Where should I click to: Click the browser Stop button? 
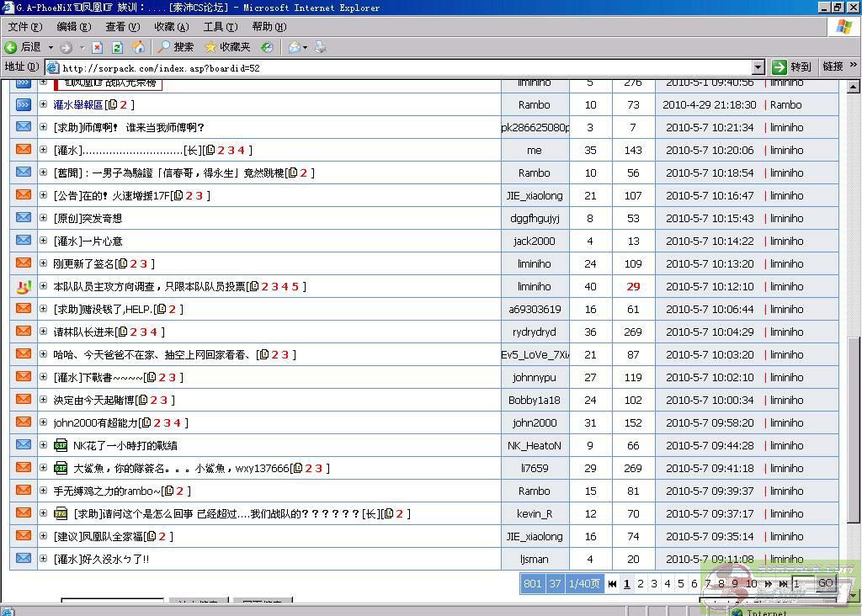tap(97, 47)
